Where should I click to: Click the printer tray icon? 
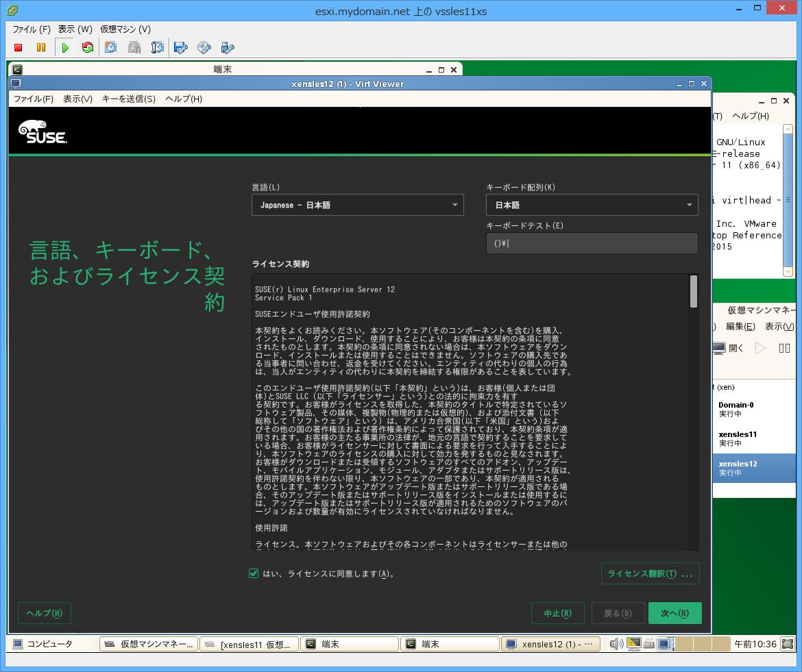(649, 644)
